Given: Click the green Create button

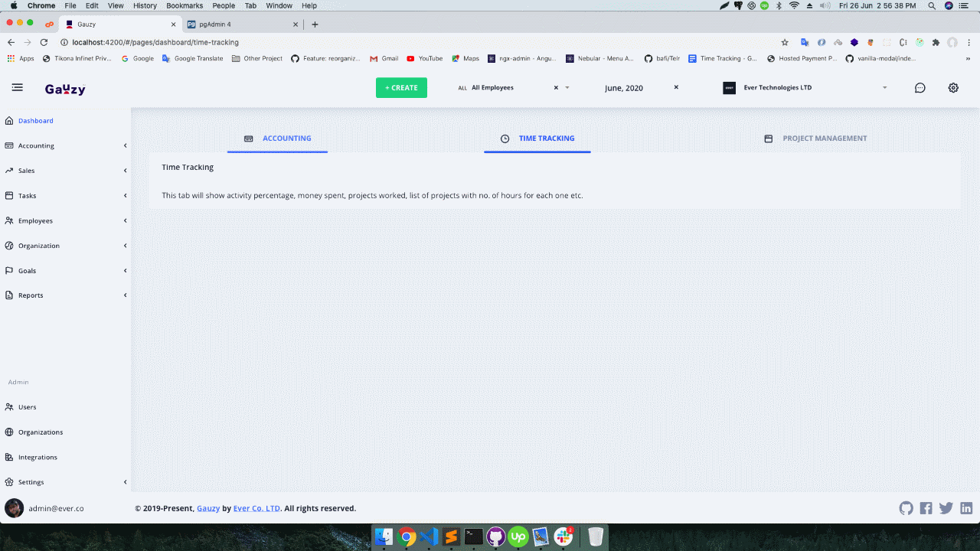Looking at the screenshot, I should [401, 88].
